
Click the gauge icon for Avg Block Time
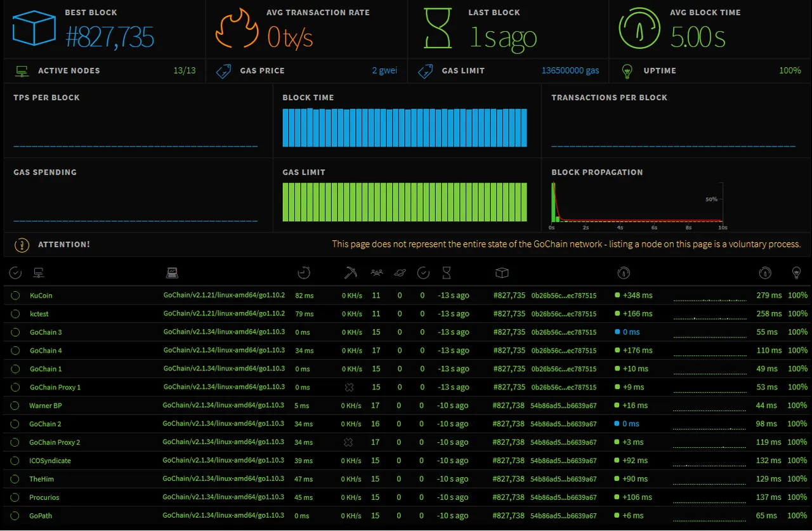(640, 29)
